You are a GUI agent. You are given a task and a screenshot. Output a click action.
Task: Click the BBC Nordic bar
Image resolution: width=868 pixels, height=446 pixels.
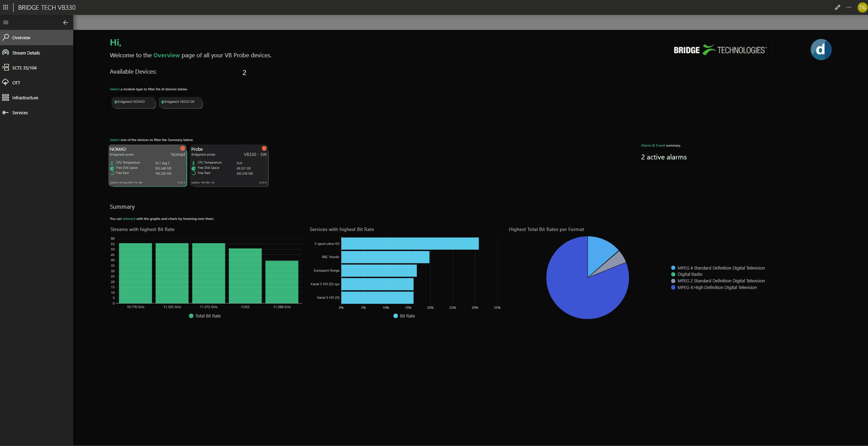[x=385, y=257]
